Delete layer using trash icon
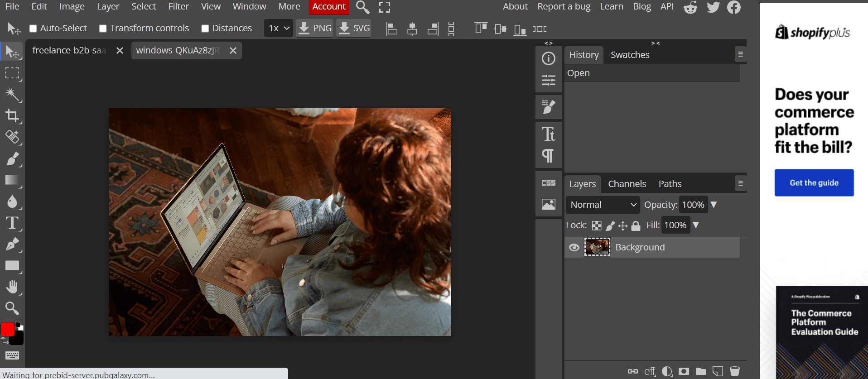This screenshot has width=868, height=379. [x=735, y=371]
